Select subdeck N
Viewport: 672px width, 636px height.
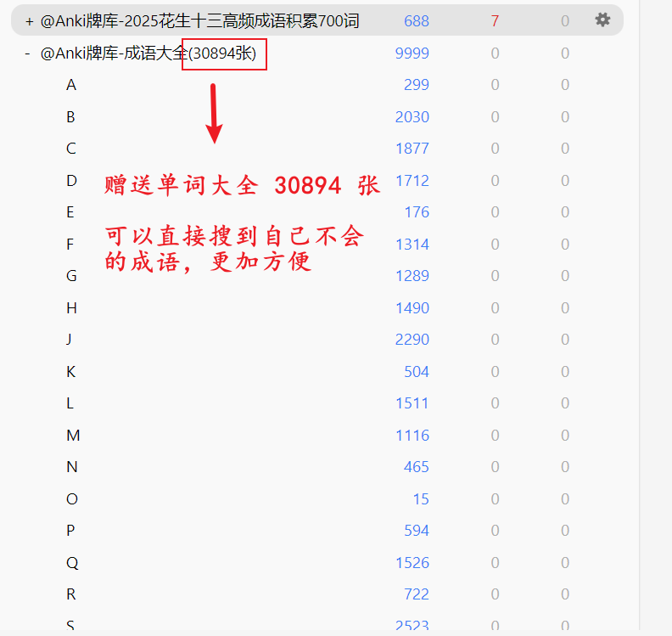tap(72, 467)
